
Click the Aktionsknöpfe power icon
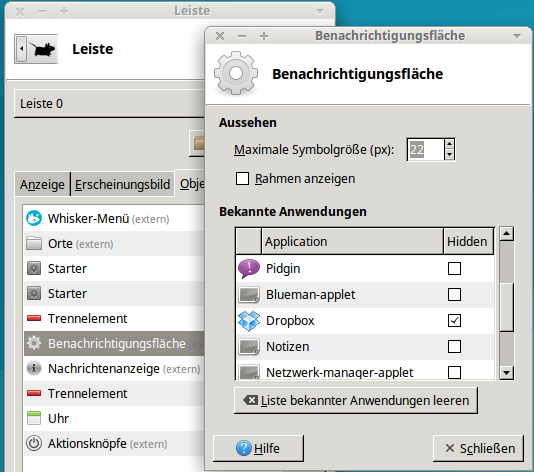coord(34,443)
